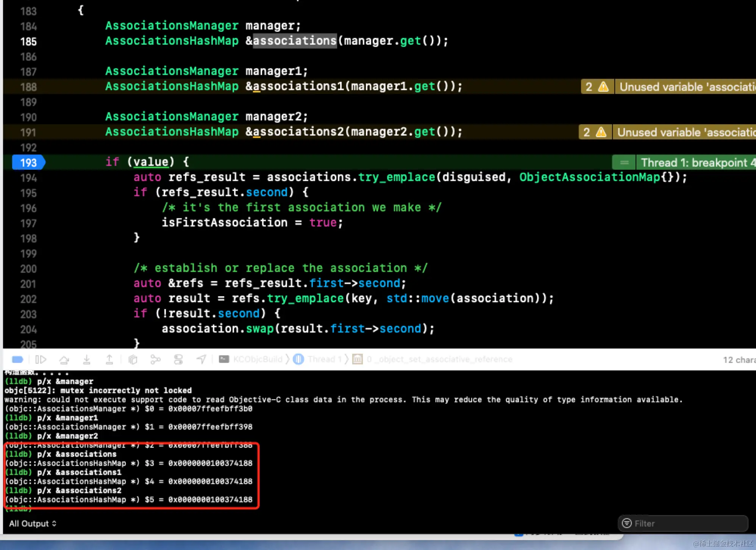Click the Step over icon
Viewport: 756px width, 550px height.
pyautogui.click(x=64, y=359)
